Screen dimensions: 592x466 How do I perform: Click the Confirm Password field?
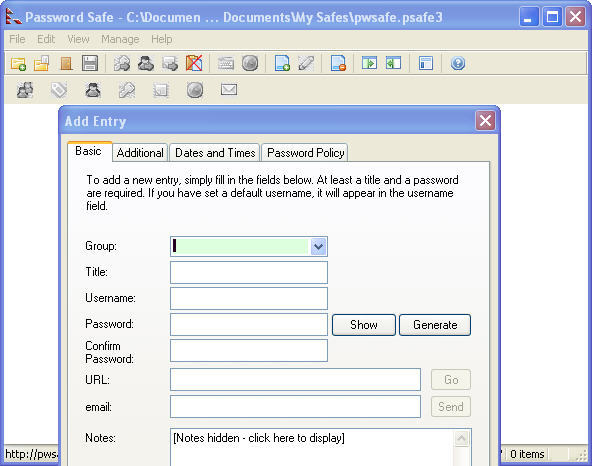pyautogui.click(x=249, y=350)
